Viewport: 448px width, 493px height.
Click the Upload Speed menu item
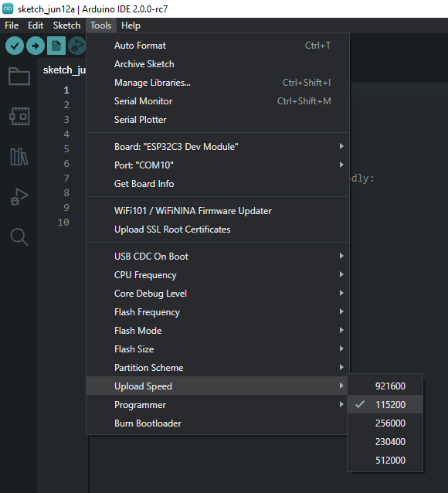coord(217,386)
